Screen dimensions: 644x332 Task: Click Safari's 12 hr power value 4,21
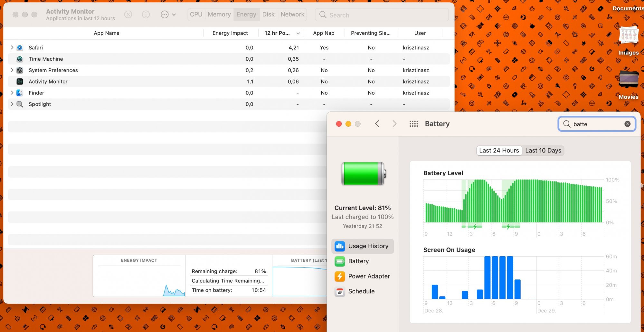point(294,48)
